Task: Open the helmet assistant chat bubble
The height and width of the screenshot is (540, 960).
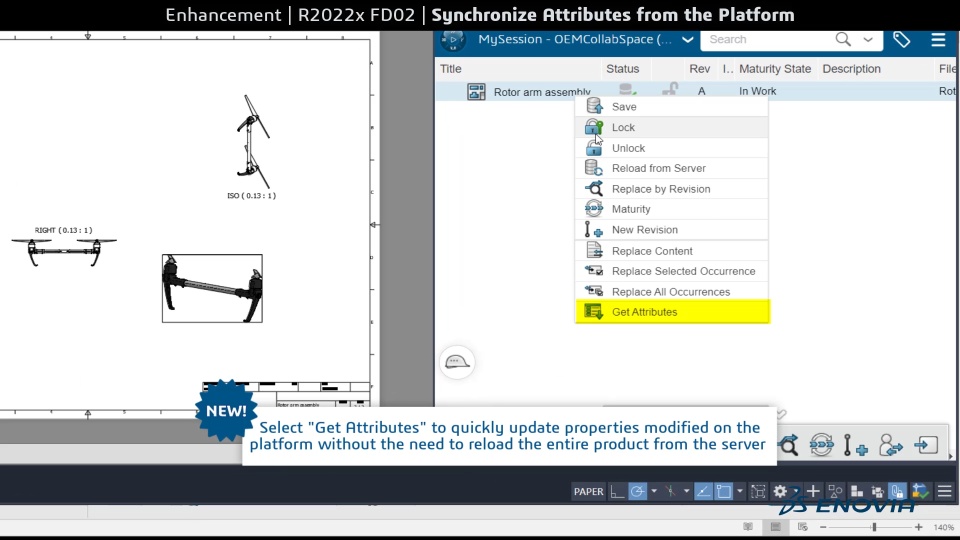Action: coord(457,362)
